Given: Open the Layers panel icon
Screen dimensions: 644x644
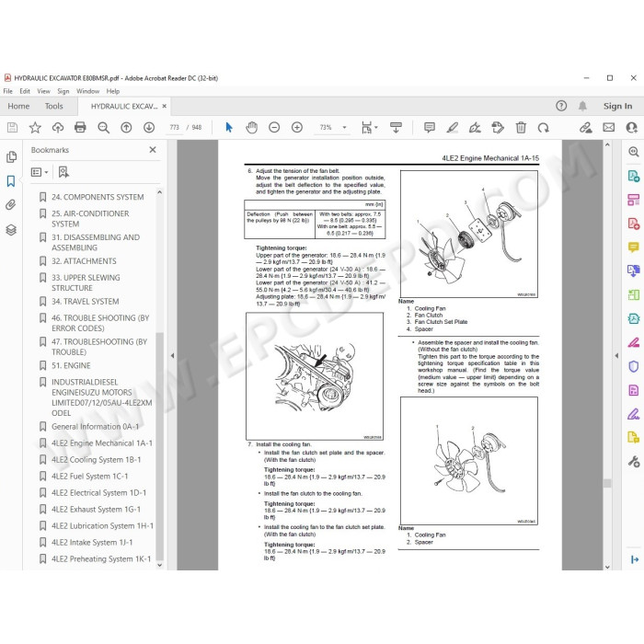Looking at the screenshot, I should click(x=11, y=230).
